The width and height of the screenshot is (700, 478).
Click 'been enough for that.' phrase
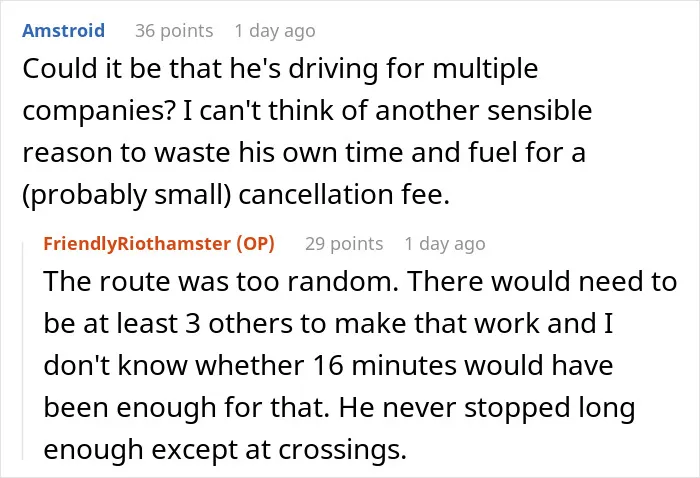pyautogui.click(x=186, y=407)
